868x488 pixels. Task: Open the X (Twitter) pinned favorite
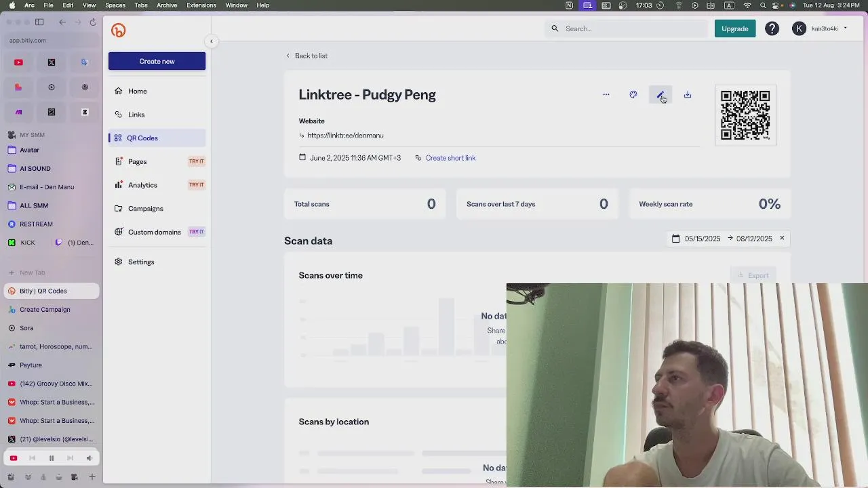52,62
